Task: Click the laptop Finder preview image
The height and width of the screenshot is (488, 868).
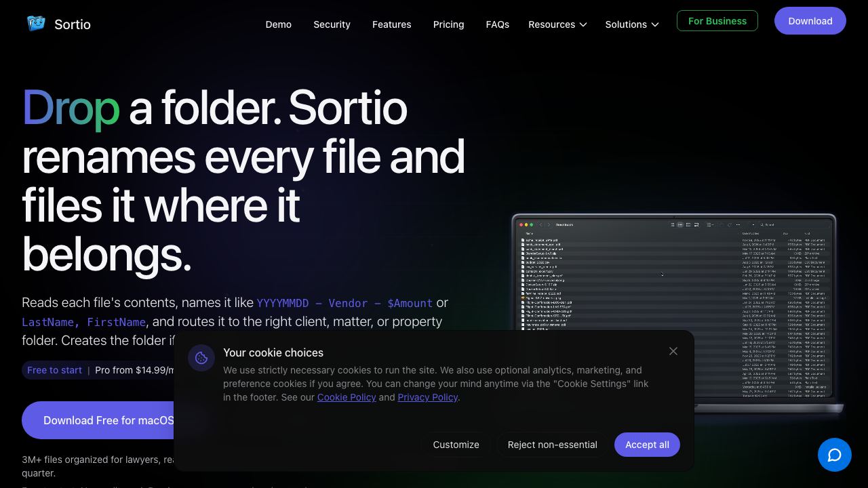Action: (x=675, y=314)
